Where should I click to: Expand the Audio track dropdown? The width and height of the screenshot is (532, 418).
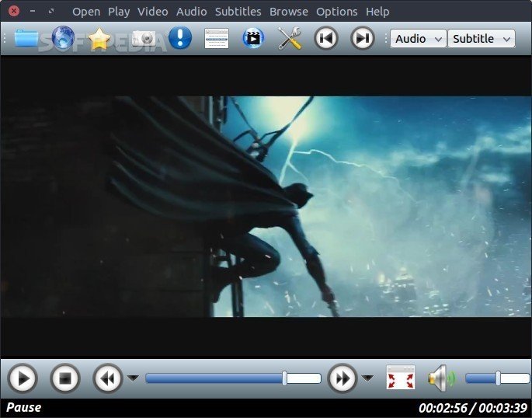[x=418, y=39]
